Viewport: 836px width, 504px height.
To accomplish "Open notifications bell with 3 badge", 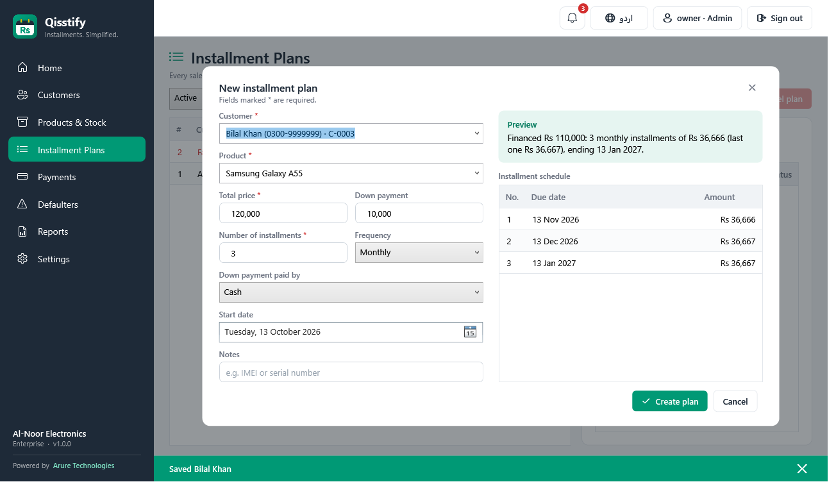I will 573,18.
